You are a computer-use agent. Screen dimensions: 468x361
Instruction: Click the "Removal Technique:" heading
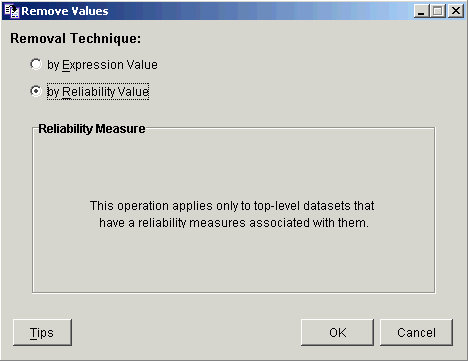point(76,38)
